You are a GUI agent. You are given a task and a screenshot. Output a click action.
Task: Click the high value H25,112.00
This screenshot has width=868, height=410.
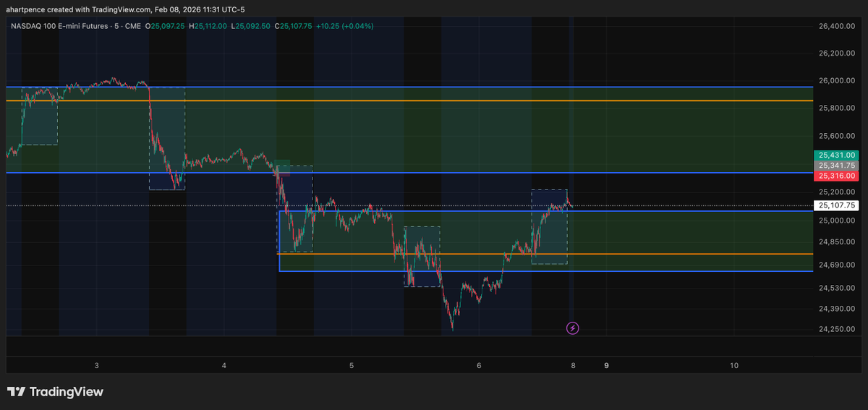coord(208,26)
